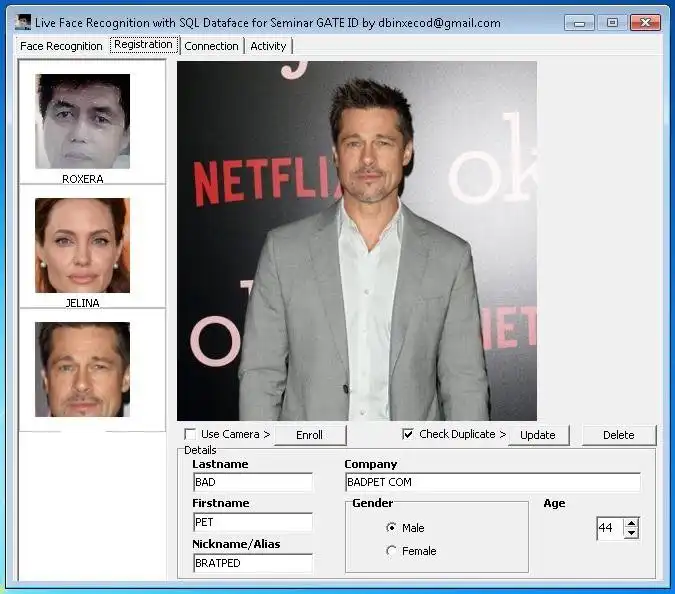Viewport: 675px width, 594px height.
Task: Select the Female gender option
Action: click(x=391, y=551)
